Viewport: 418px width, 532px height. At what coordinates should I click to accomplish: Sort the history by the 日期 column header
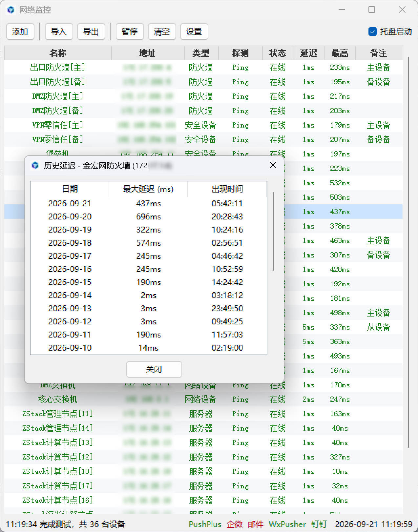click(70, 189)
